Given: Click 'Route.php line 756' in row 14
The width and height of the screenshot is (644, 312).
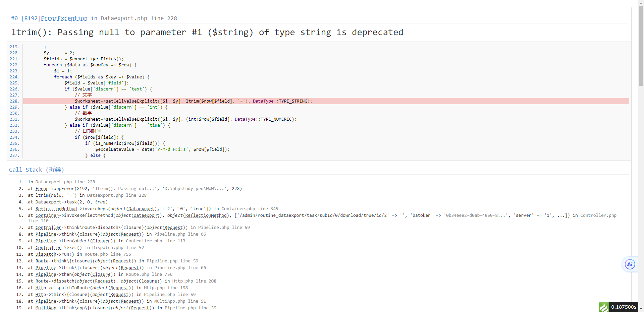Looking at the screenshot, I should coord(149,274).
